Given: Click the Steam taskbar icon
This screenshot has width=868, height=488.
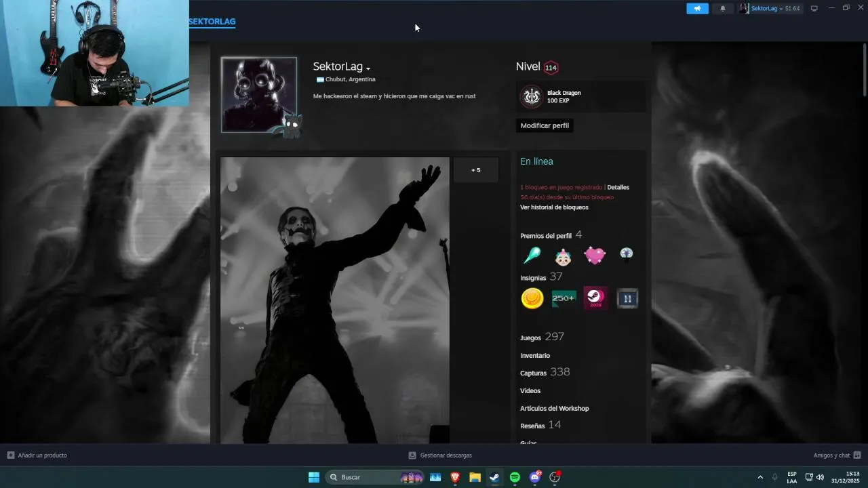Looking at the screenshot, I should [495, 477].
